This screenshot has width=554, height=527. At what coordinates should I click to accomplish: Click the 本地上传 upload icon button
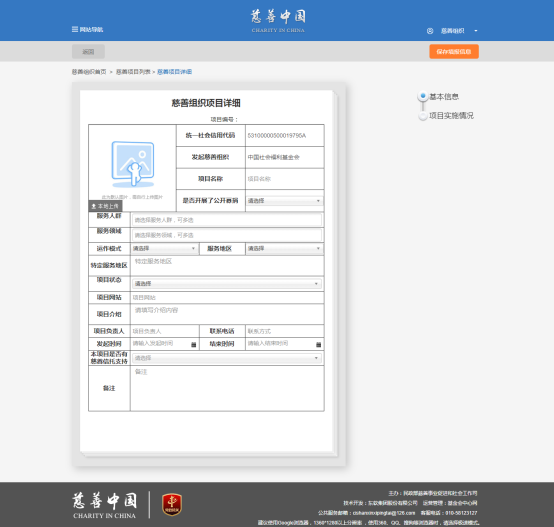105,206
